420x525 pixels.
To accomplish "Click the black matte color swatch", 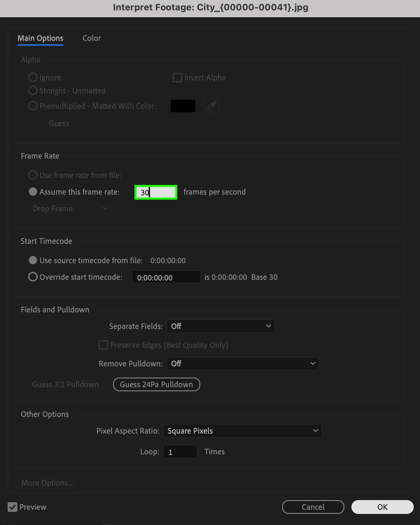I will pyautogui.click(x=183, y=106).
